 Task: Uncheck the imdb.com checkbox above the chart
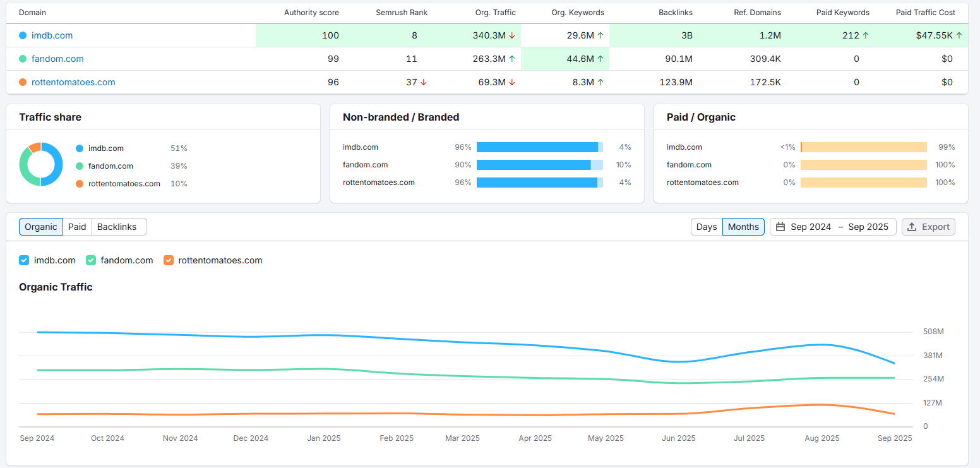point(23,260)
